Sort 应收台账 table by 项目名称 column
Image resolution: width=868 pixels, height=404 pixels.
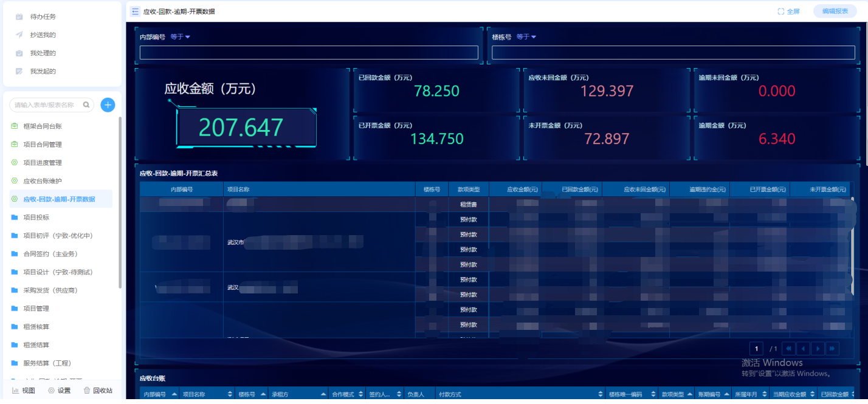click(x=230, y=395)
